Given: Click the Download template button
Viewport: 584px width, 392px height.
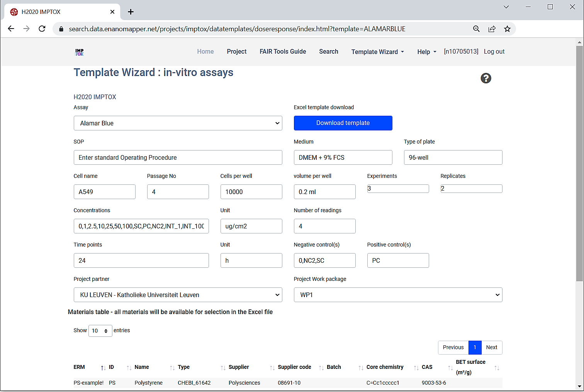Looking at the screenshot, I should [343, 123].
